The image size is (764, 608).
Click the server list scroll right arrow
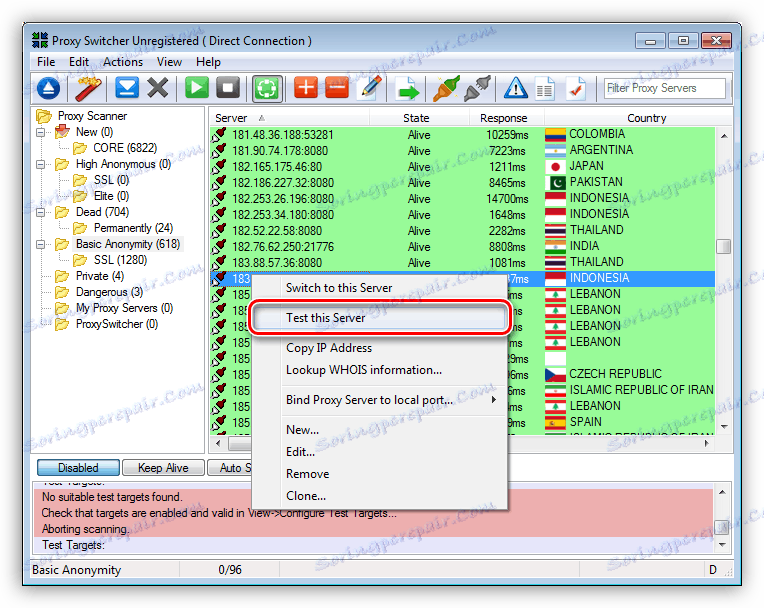click(x=707, y=443)
